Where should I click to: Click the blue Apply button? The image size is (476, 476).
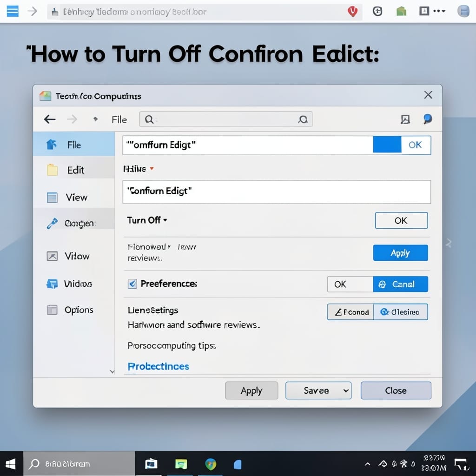(x=400, y=252)
